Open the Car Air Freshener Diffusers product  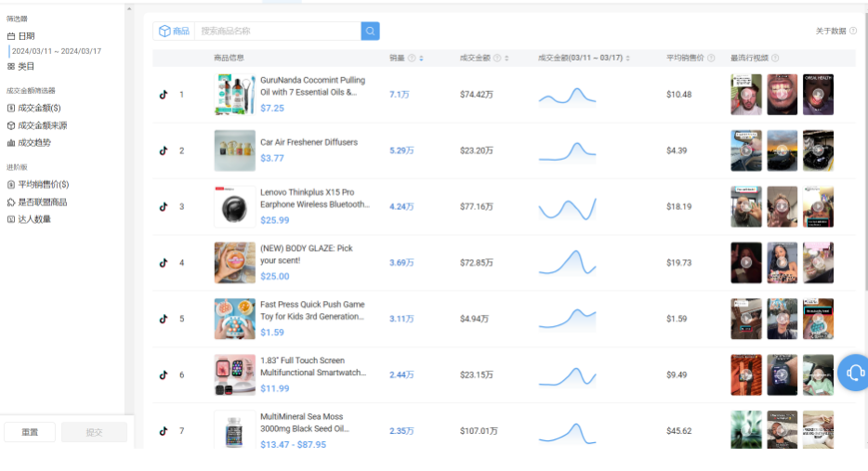309,142
